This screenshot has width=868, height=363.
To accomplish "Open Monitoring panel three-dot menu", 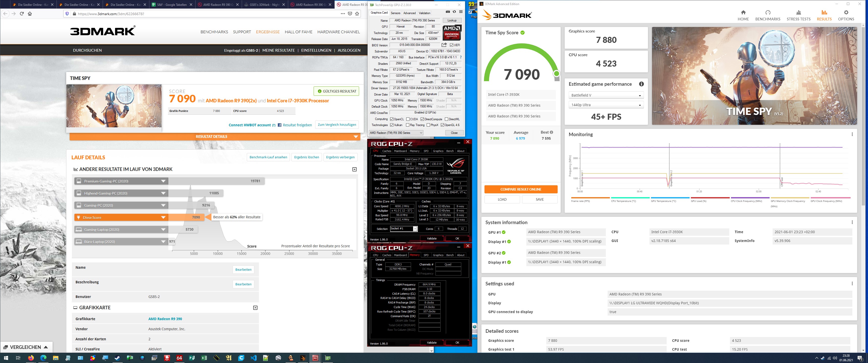I will click(852, 134).
